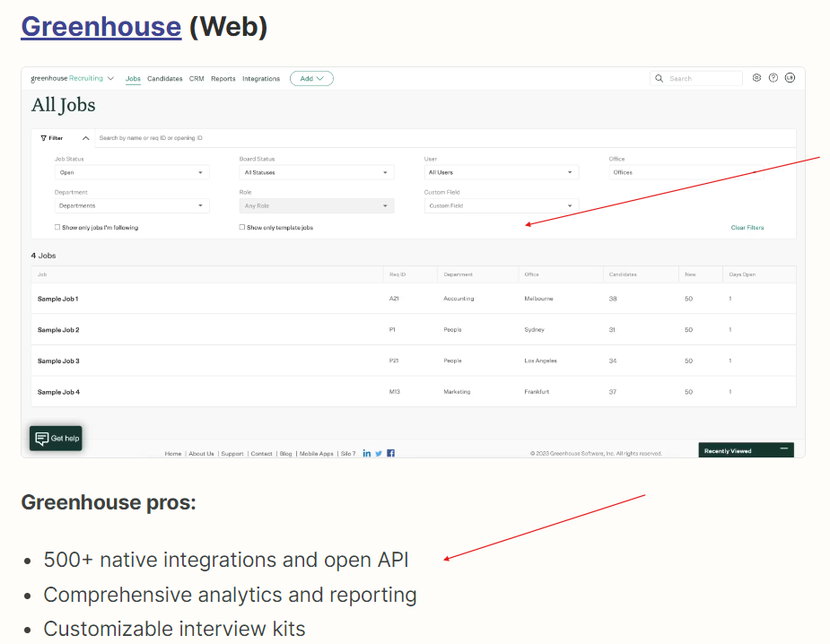830x644 pixels.
Task: Open the help question mark icon
Action: click(x=773, y=78)
